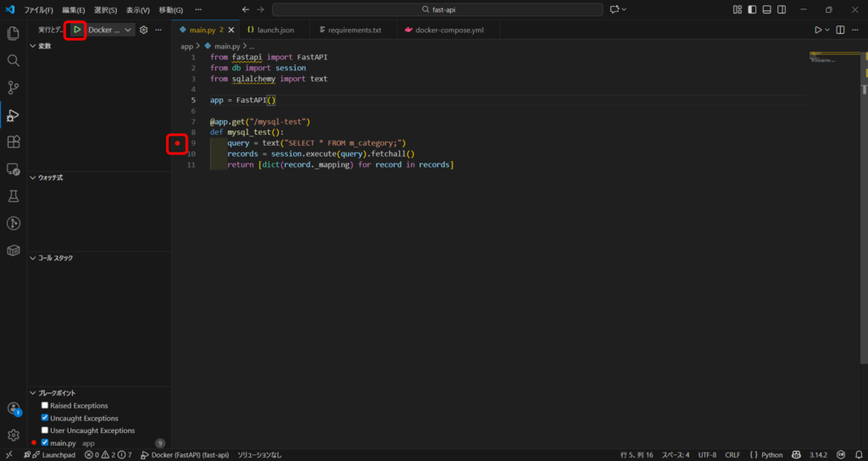
Task: Click the fast-api search box in title bar
Action: click(x=438, y=9)
